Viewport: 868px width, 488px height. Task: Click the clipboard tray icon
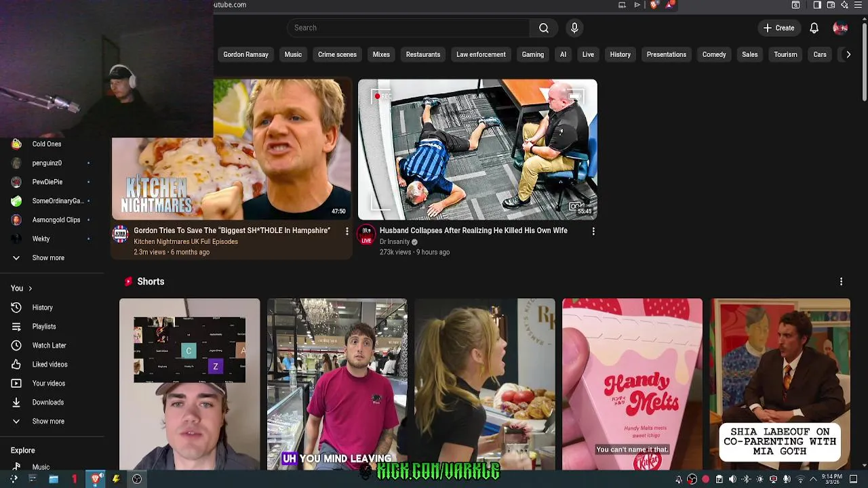coord(719,479)
